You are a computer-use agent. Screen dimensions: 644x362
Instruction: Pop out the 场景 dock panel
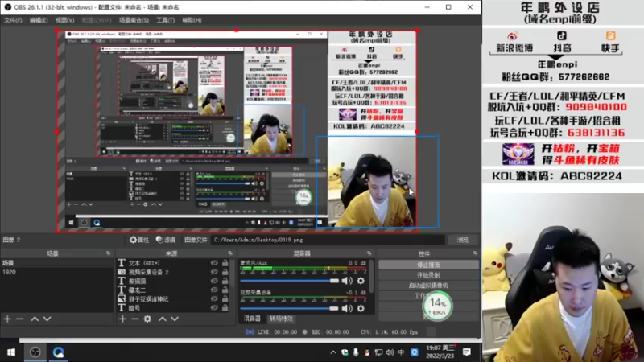click(x=108, y=253)
